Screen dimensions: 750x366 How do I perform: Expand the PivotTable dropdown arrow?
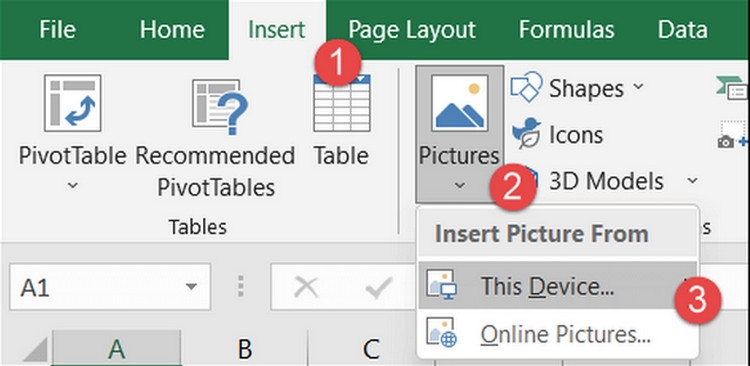pos(73,184)
